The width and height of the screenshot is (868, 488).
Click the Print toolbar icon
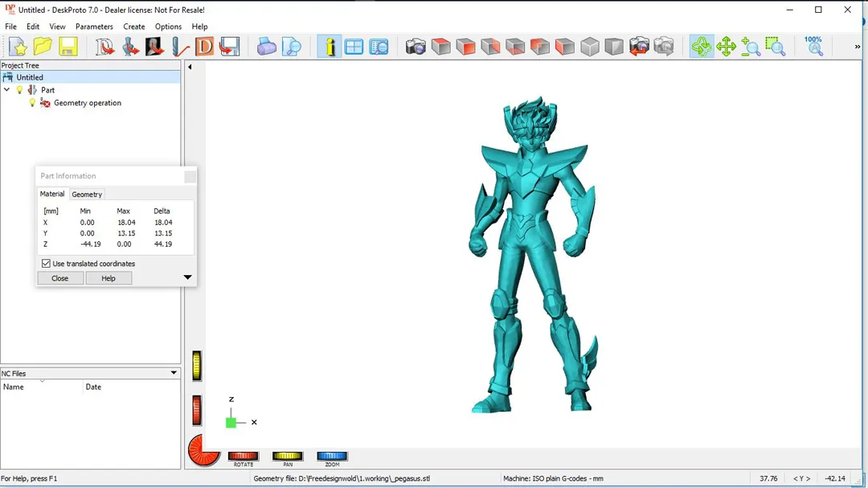(x=266, y=47)
